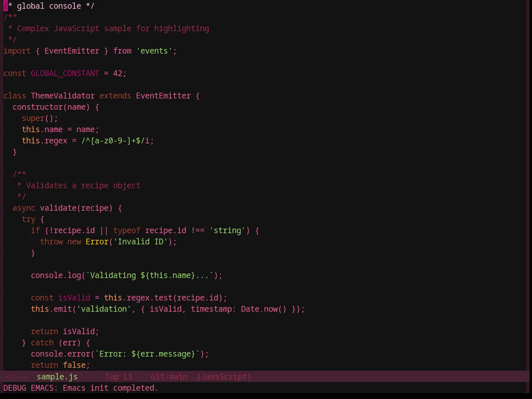Click the ${err.message} template expression
This screenshot has width=532, height=399.
[163, 354]
